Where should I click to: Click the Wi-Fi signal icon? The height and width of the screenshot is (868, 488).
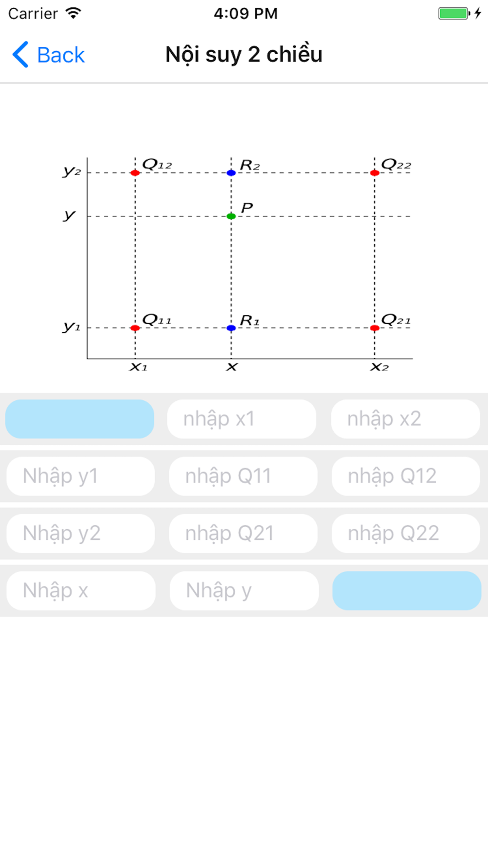click(73, 13)
